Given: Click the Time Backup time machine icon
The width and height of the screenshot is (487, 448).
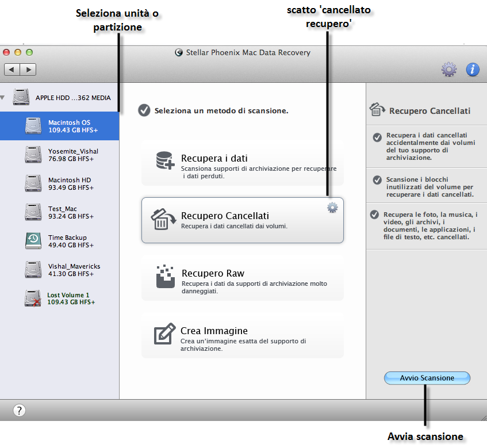Looking at the screenshot, I should click(33, 241).
